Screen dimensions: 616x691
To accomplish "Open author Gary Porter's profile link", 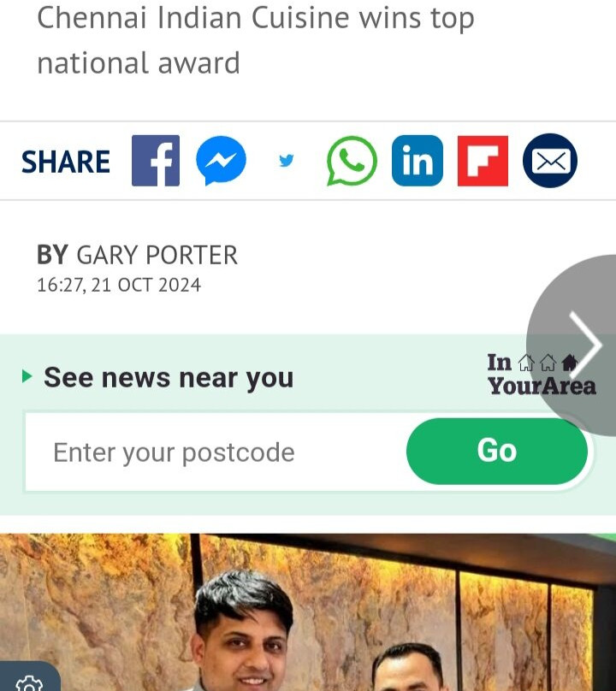I will (157, 255).
